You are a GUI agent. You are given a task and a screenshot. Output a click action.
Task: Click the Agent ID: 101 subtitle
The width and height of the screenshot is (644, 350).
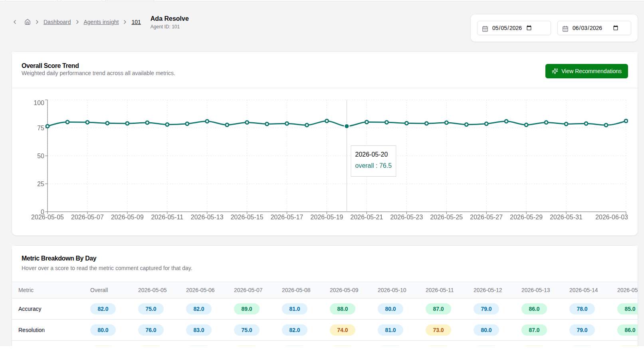pyautogui.click(x=165, y=27)
